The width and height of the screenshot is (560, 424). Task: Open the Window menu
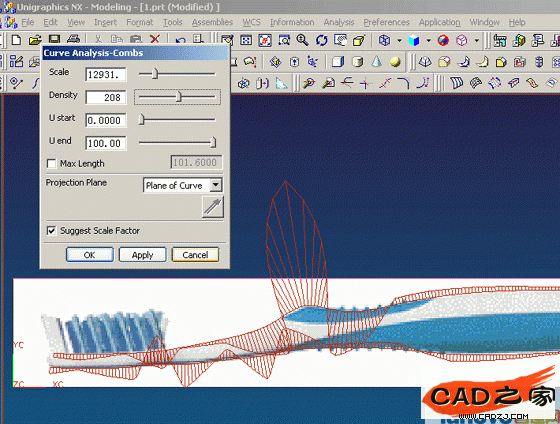tap(485, 22)
